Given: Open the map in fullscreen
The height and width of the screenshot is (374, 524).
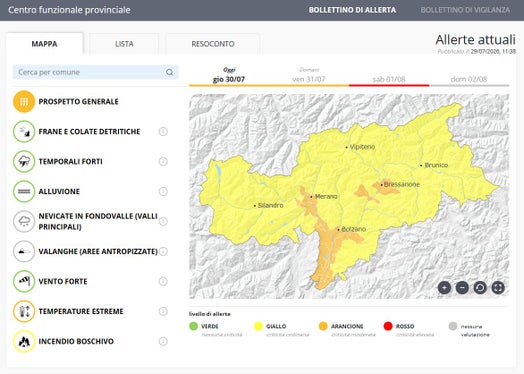Looking at the screenshot, I should click(498, 287).
